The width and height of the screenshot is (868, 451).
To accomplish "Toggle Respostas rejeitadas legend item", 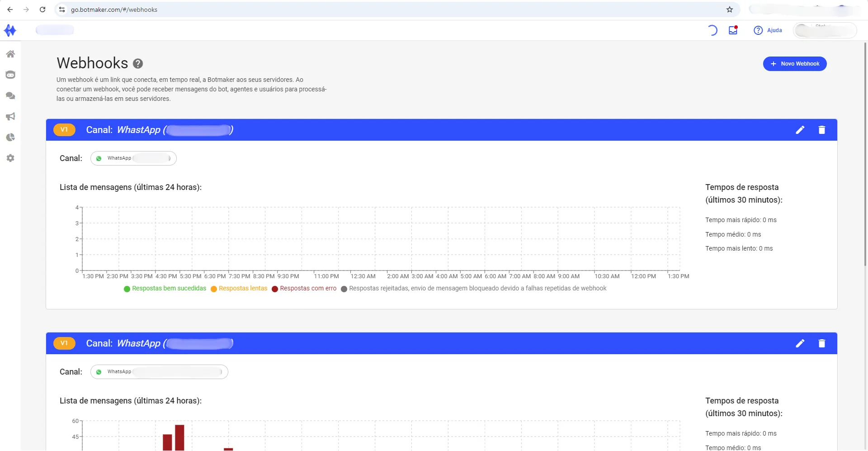I will (474, 289).
